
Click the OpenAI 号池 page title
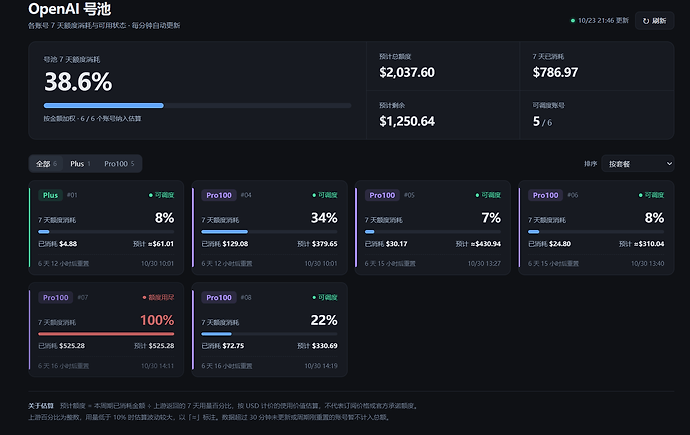[70, 9]
